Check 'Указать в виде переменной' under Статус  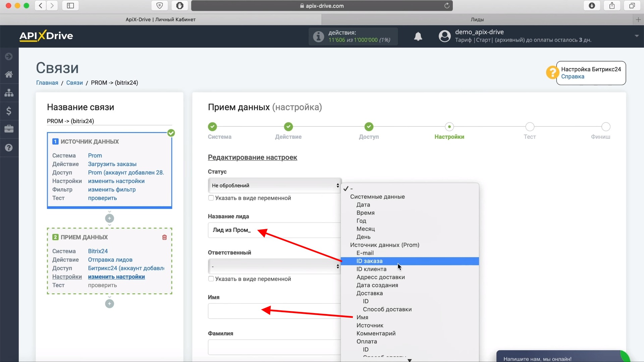[x=211, y=198]
